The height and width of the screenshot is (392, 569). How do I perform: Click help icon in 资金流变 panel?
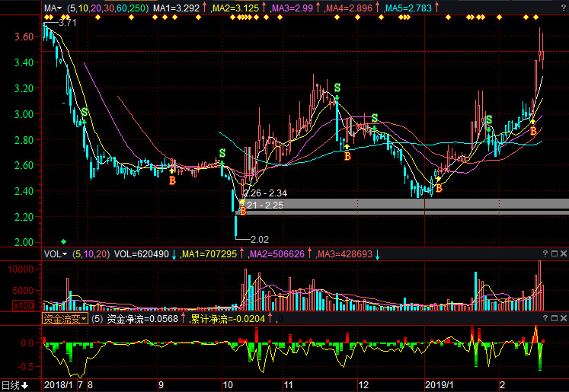545,319
